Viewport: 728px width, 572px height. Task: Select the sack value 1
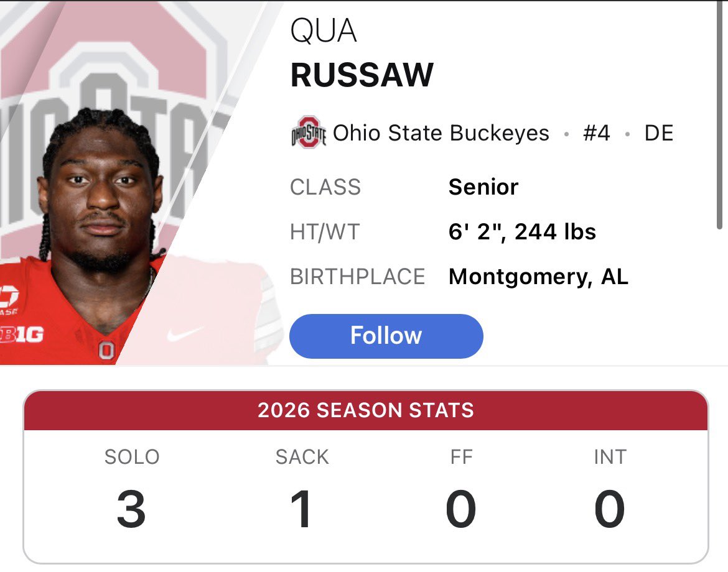pyautogui.click(x=301, y=509)
